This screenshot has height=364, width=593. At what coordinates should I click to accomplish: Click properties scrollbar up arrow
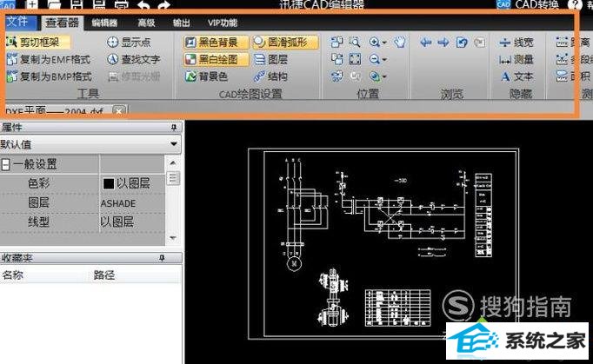pyautogui.click(x=173, y=163)
